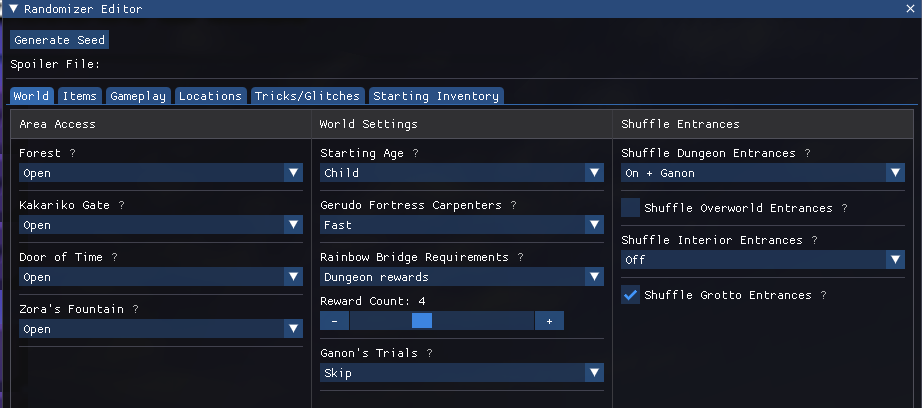Viewport: 922px width, 408px height.
Task: Open the Gameplay tab
Action: coord(138,96)
